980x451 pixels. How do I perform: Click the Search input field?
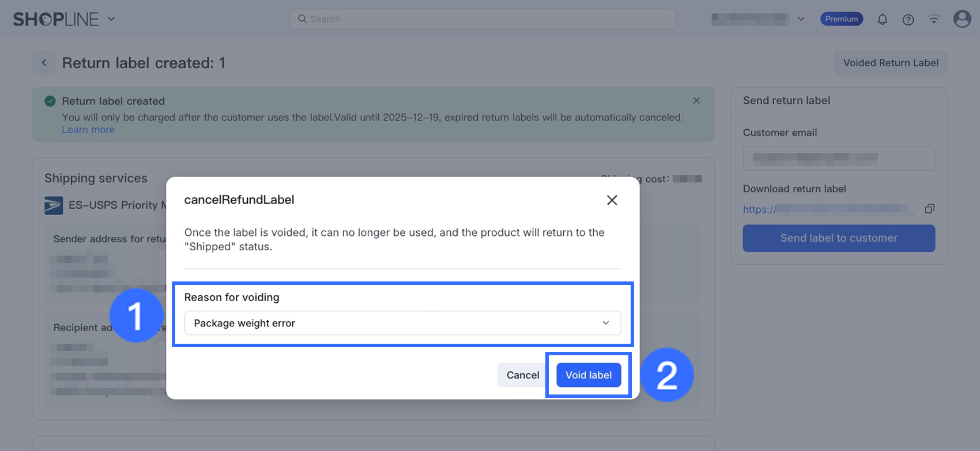pos(483,19)
